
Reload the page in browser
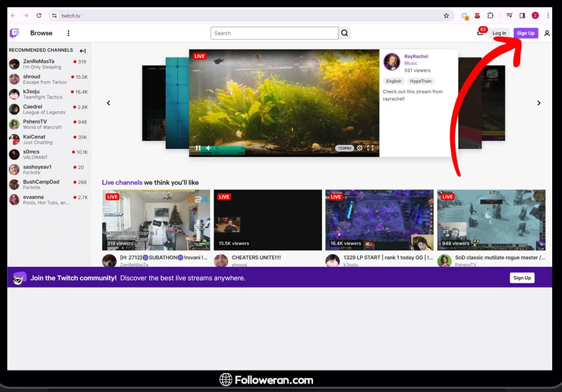pos(39,16)
